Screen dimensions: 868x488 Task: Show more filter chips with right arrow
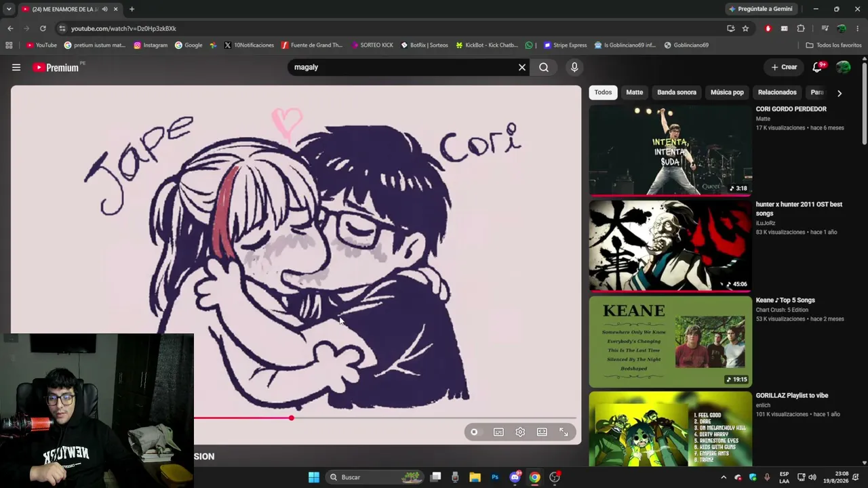coord(840,93)
